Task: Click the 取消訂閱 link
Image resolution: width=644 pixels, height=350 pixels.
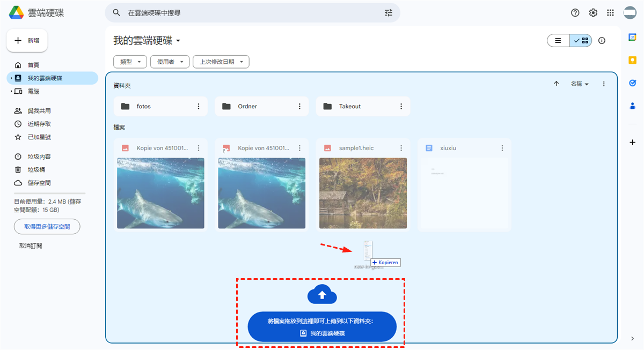Action: (x=31, y=246)
